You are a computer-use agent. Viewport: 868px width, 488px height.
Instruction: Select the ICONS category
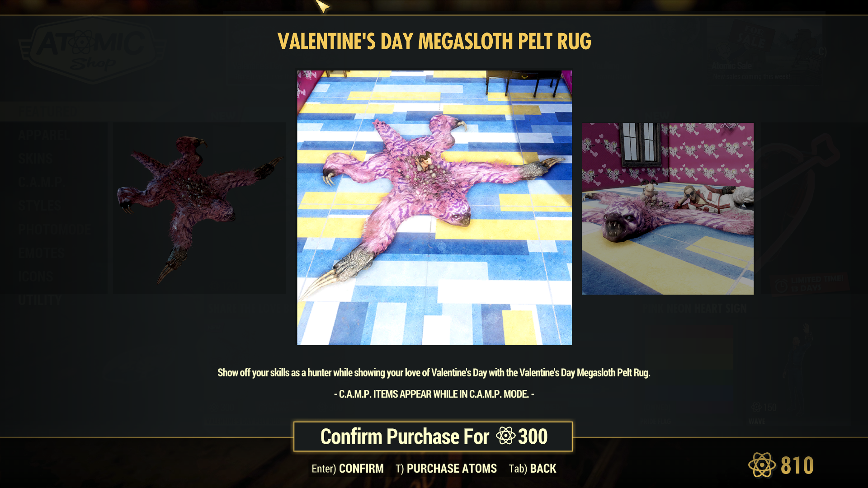pyautogui.click(x=35, y=276)
